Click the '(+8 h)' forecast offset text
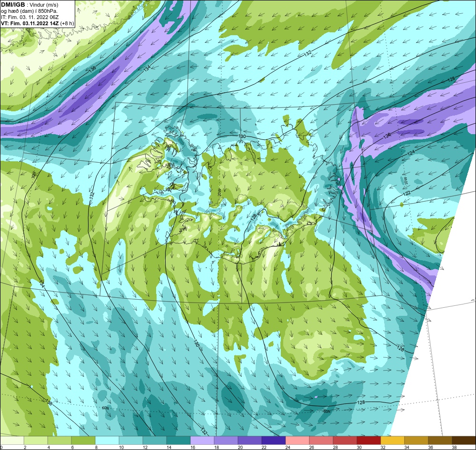This screenshot has height=450, width=476. click(67, 23)
